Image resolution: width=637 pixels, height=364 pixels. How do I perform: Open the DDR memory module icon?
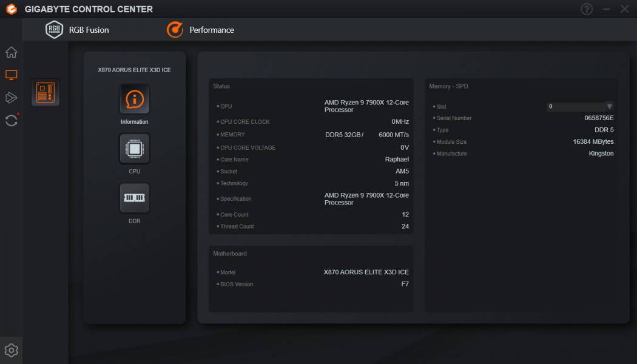click(x=134, y=198)
